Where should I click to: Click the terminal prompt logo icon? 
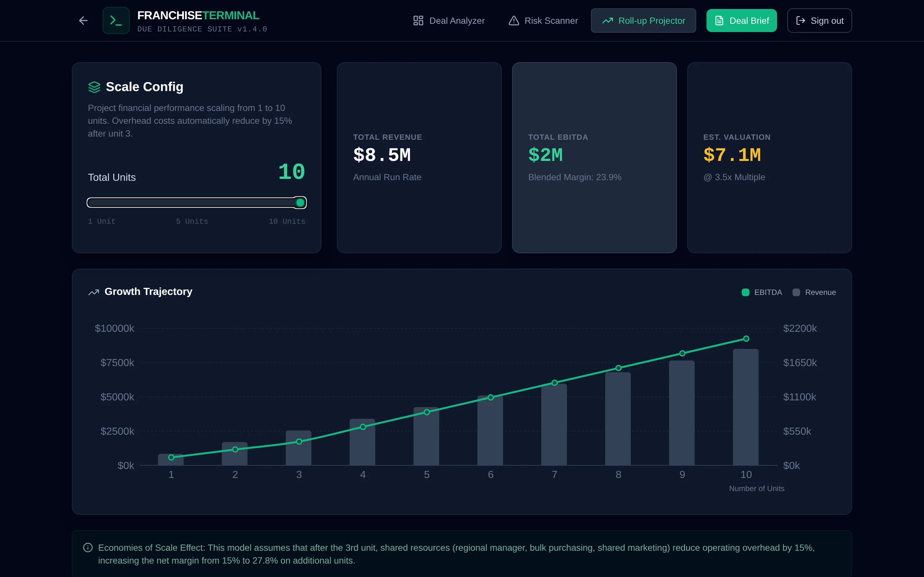pyautogui.click(x=116, y=21)
